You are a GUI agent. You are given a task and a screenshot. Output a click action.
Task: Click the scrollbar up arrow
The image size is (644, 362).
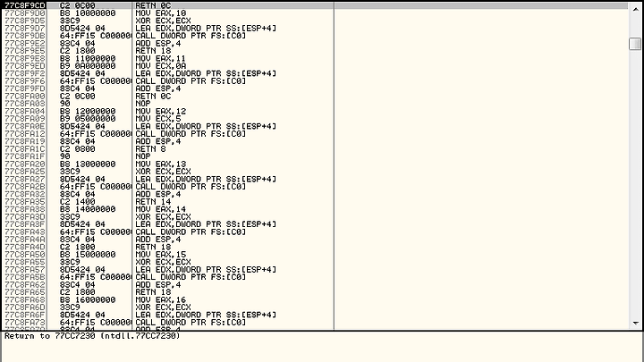point(635,10)
